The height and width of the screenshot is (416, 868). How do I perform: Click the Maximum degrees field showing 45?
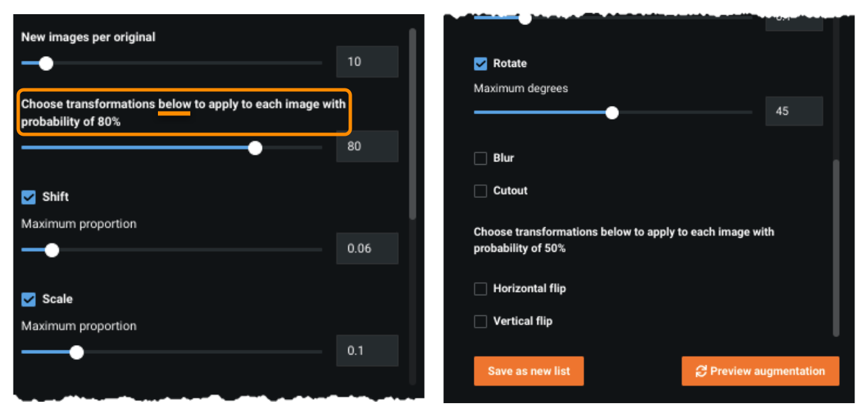(x=794, y=111)
